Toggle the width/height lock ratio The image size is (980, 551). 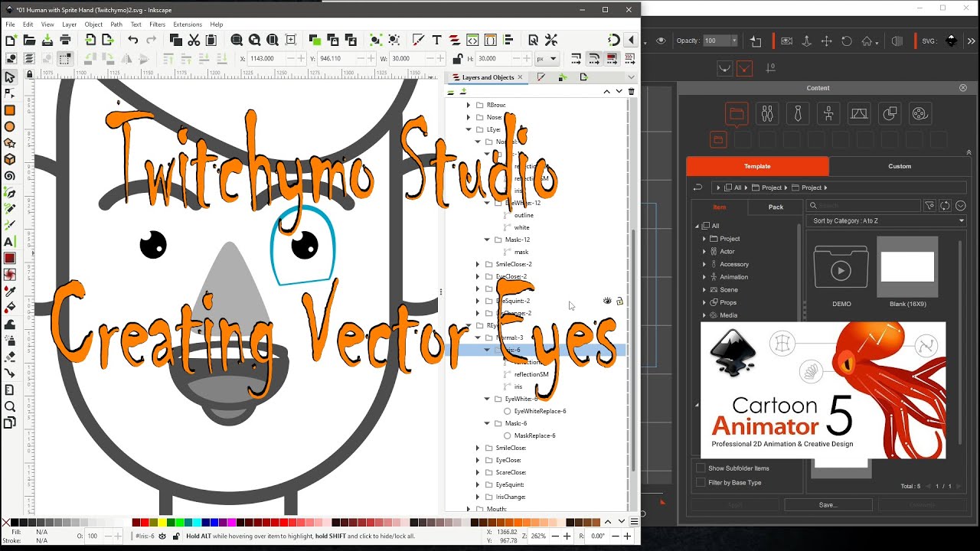(458, 59)
